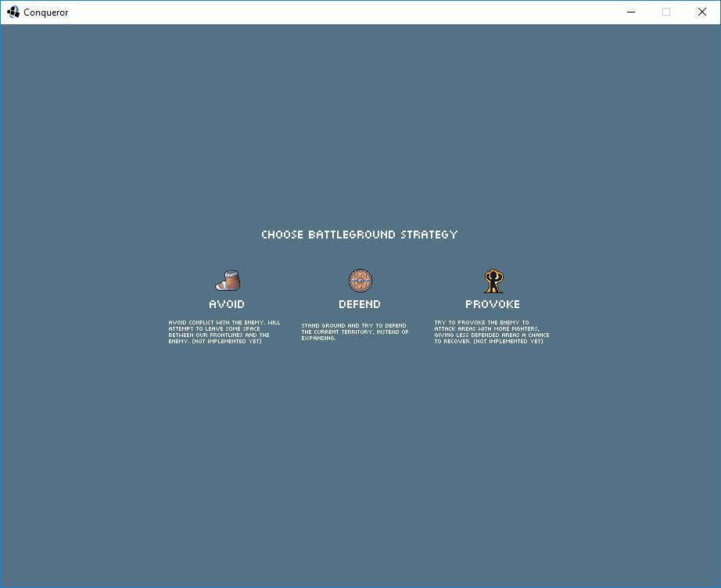Click the DEFEND strategy label

coord(360,304)
